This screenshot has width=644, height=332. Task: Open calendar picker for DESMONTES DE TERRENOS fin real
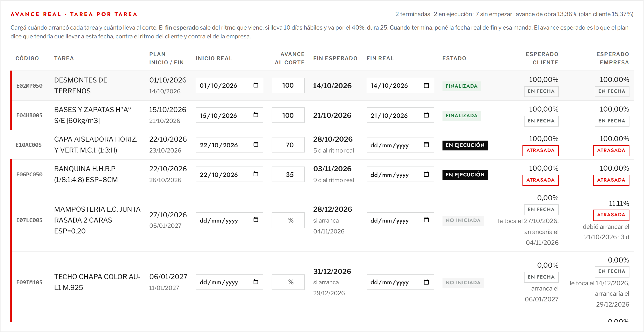coord(426,85)
